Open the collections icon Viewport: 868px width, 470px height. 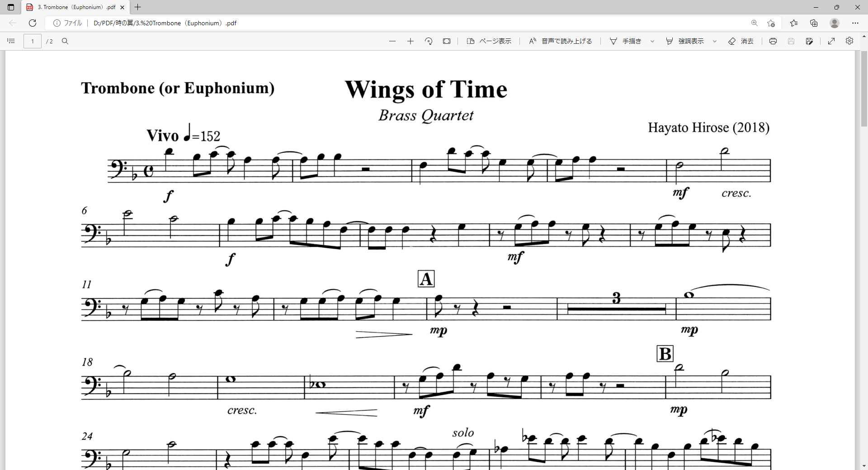[x=814, y=23]
